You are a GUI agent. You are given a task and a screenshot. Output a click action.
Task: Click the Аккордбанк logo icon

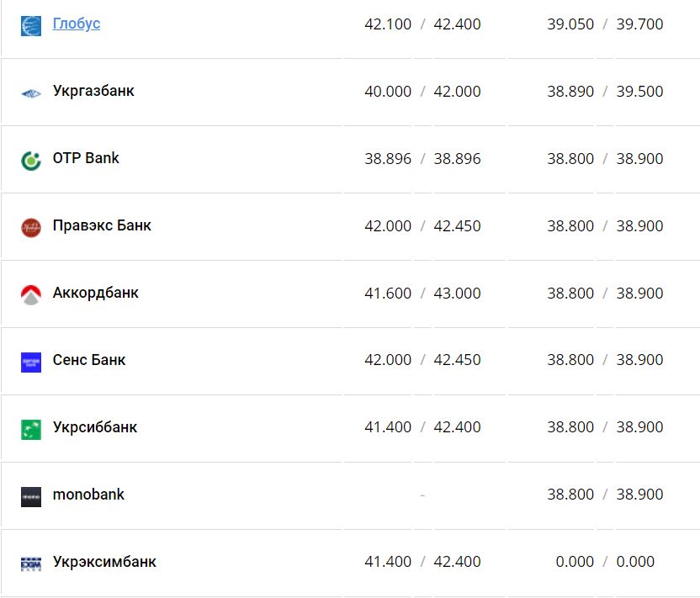[x=31, y=294]
